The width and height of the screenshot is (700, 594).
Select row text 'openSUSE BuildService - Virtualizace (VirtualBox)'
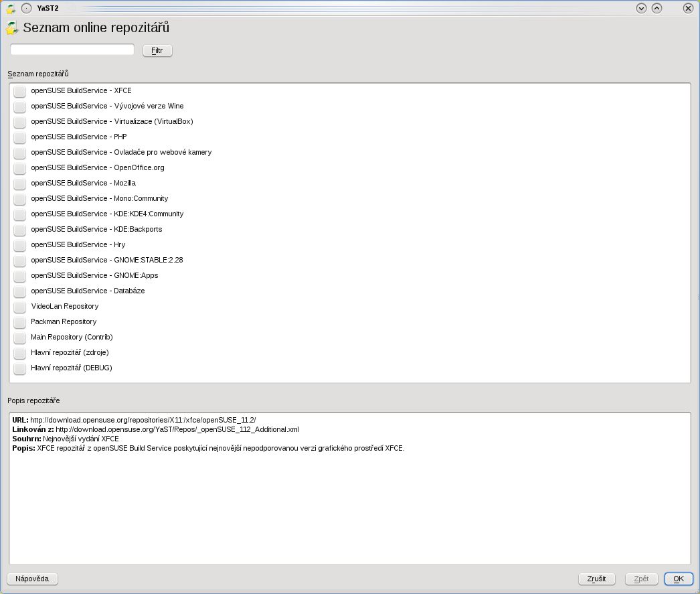[x=112, y=121]
